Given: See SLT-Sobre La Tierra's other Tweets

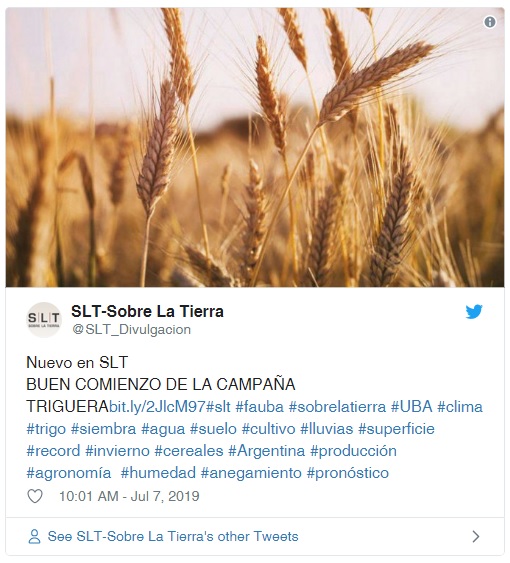Looking at the screenshot, I should tap(173, 536).
